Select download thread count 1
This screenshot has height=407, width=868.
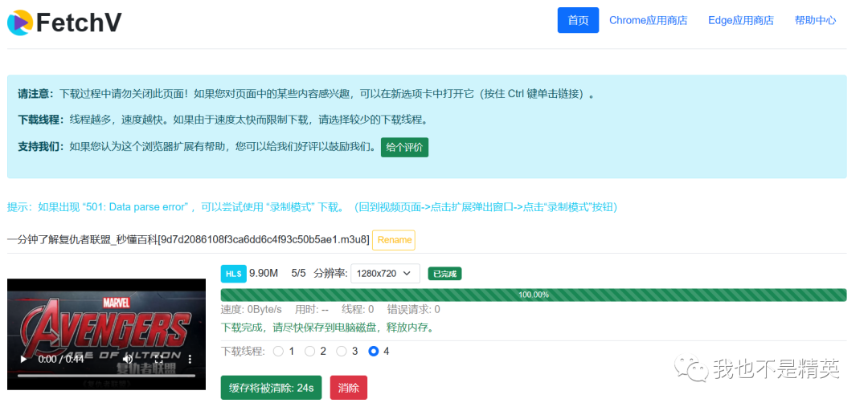[278, 351]
